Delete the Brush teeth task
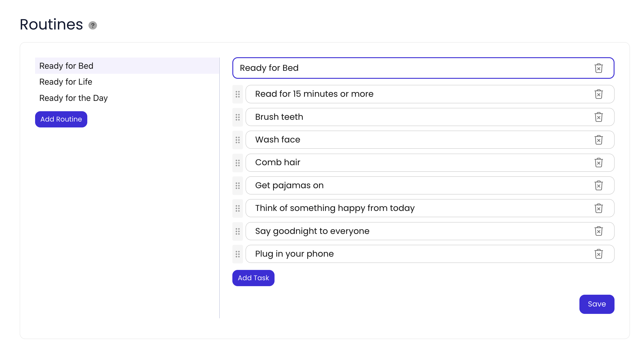644x354 pixels. 598,117
